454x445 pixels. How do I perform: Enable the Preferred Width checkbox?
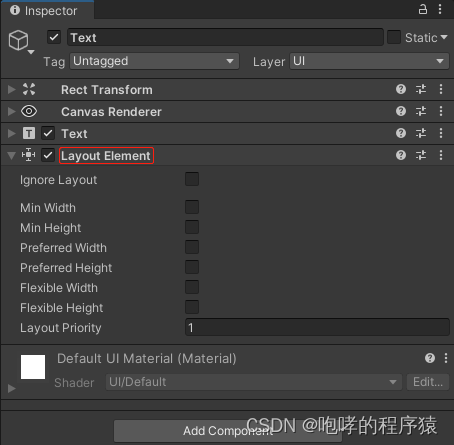click(x=192, y=247)
